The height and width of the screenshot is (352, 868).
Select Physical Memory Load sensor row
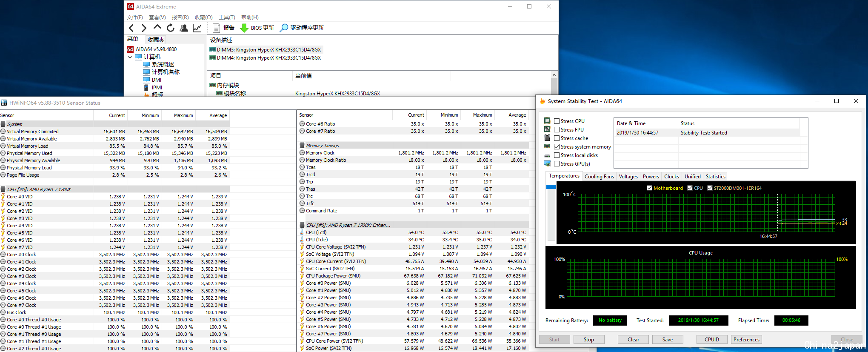point(115,168)
